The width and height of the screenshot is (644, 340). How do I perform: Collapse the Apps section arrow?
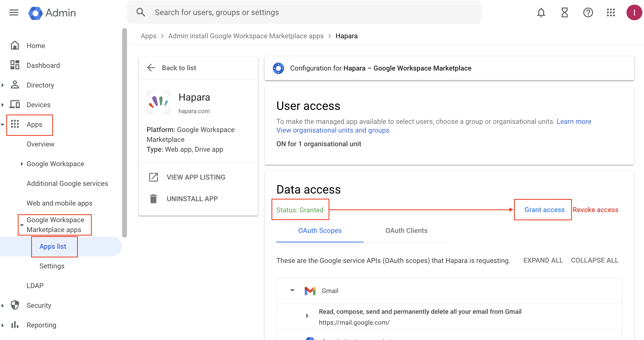click(x=2, y=125)
